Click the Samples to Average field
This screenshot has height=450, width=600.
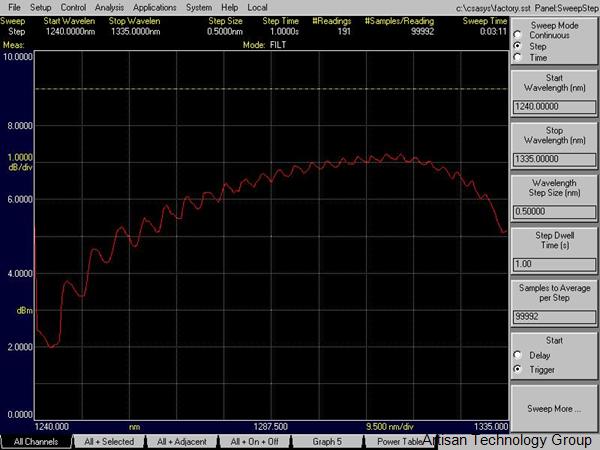553,316
